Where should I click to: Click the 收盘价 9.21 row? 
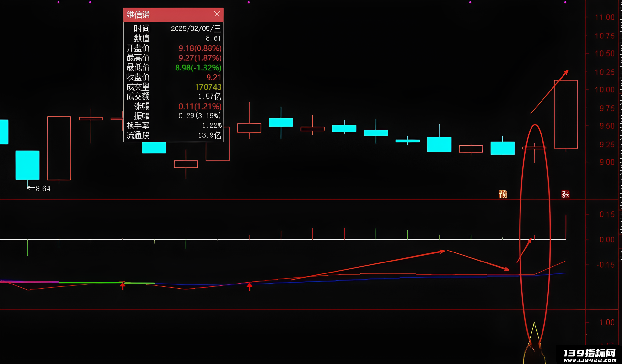tap(174, 77)
